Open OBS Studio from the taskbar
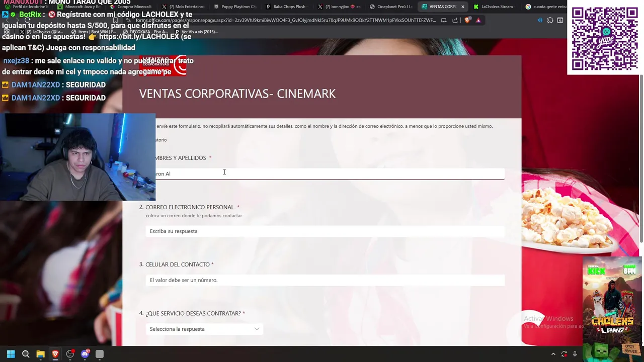This screenshot has width=644, height=362. [x=70, y=354]
